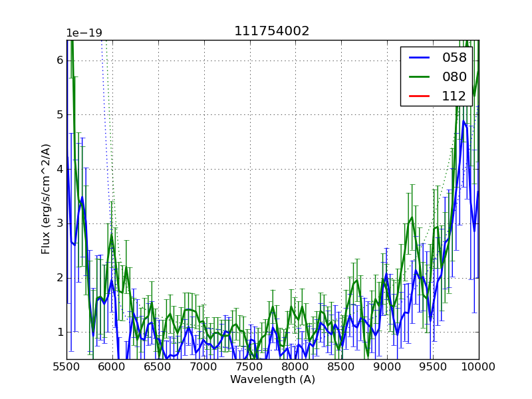Click the y-axis tick label 4
Screen dimensions: 532x399
coord(59,169)
